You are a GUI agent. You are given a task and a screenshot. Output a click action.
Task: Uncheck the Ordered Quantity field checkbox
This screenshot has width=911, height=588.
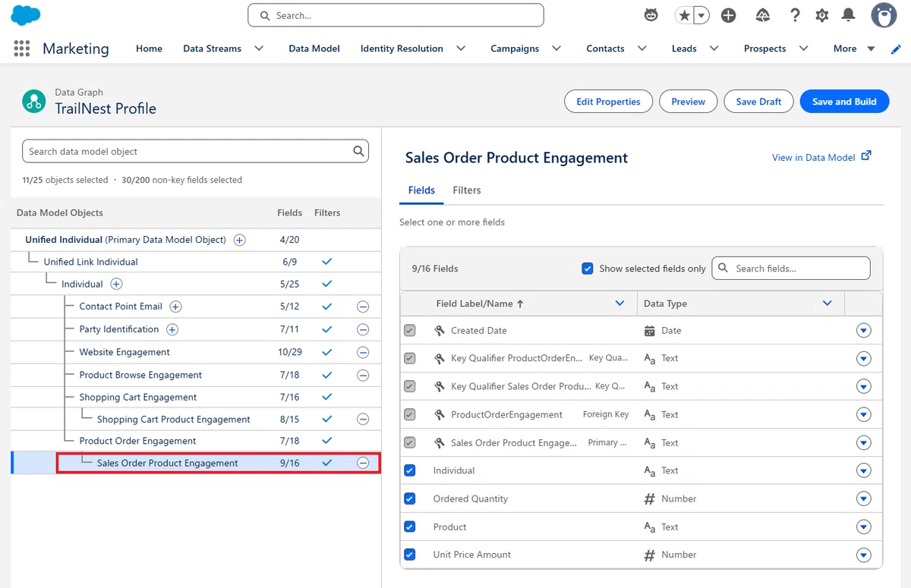click(x=410, y=498)
